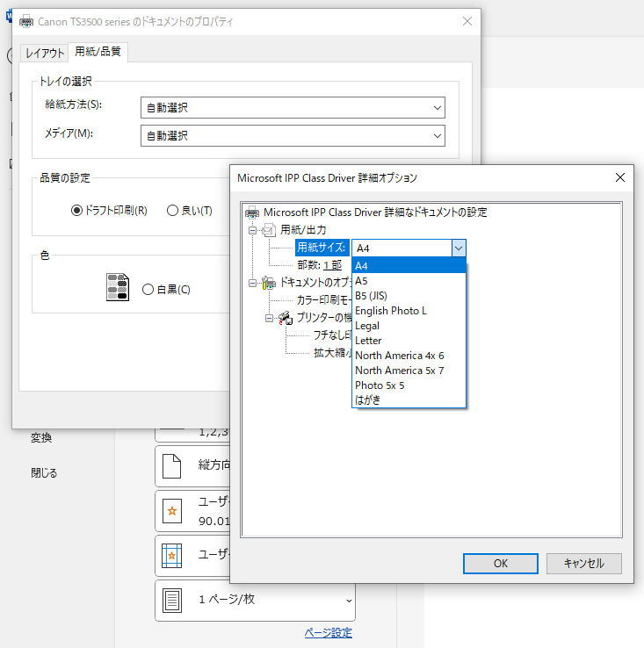Click OK in the 詳細オプション dialog
The width and height of the screenshot is (644, 648).
click(501, 564)
